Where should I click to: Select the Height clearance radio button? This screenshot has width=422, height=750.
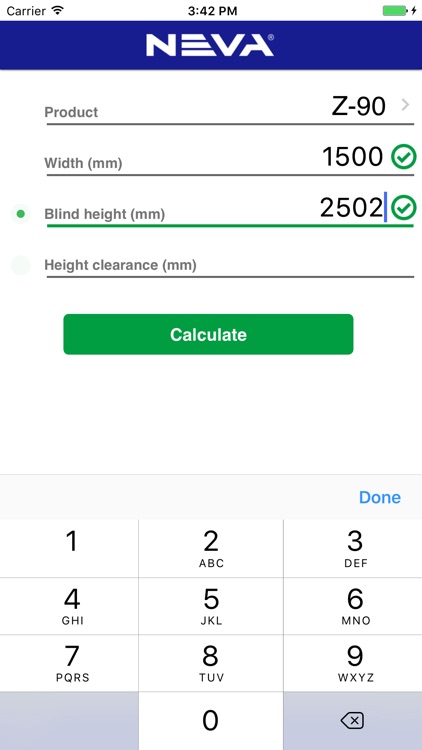coord(20,265)
